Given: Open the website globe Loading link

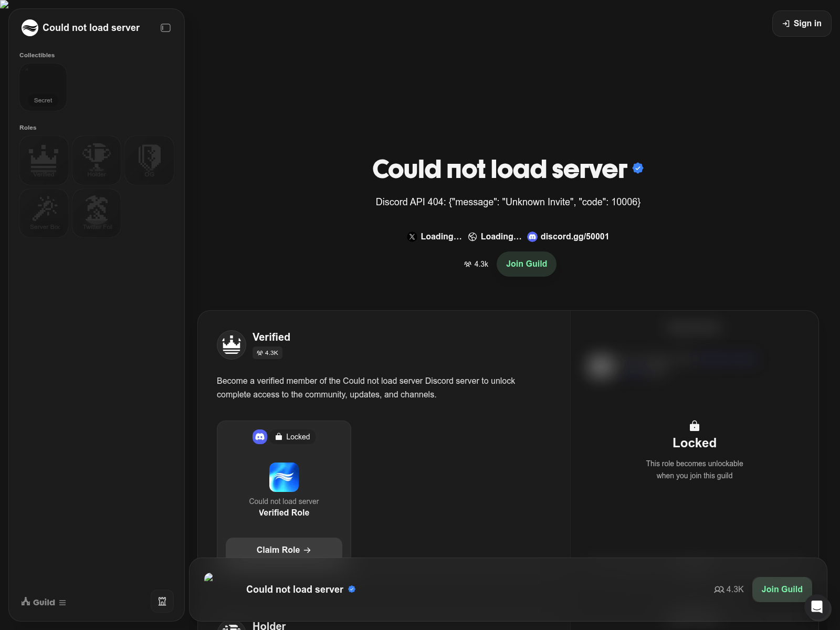Looking at the screenshot, I should point(495,237).
